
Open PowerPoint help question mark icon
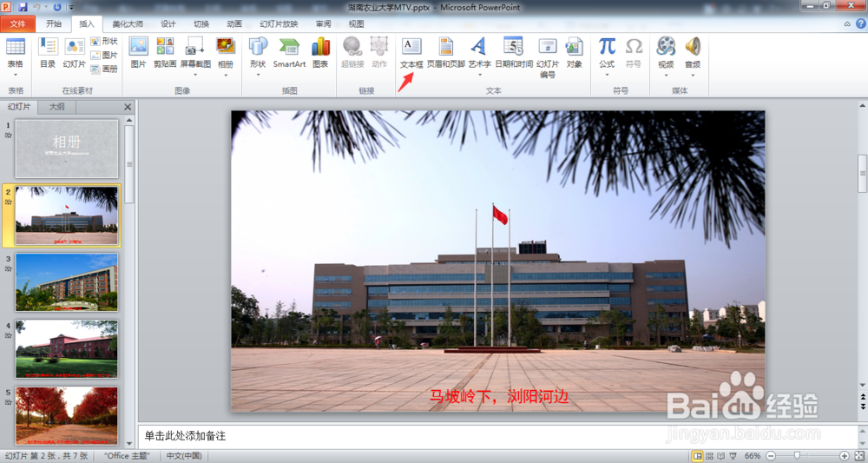click(861, 23)
